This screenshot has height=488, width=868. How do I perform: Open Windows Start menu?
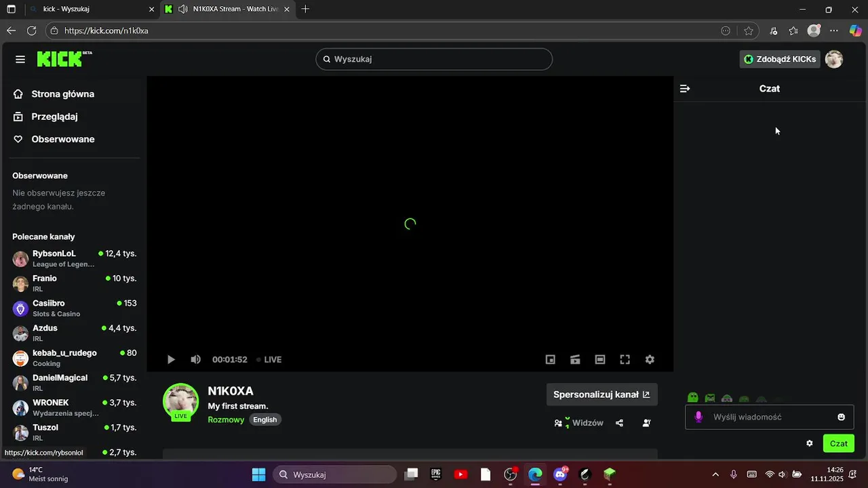click(x=259, y=474)
